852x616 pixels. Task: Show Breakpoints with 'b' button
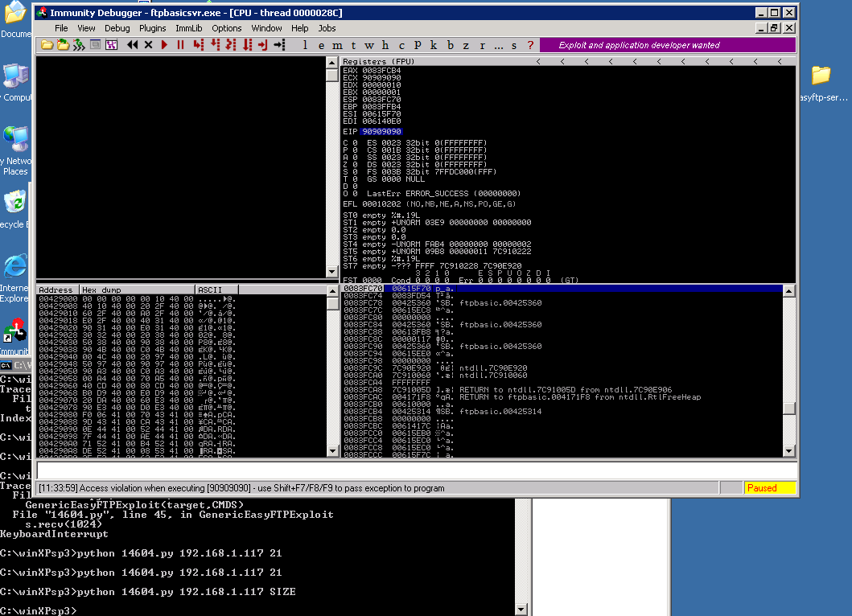pos(450,45)
